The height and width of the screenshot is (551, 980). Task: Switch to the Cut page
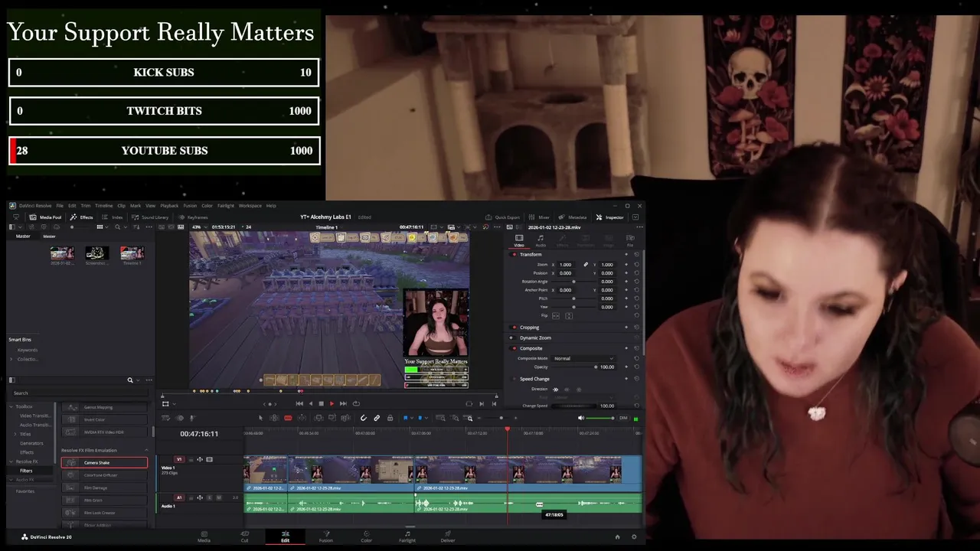pyautogui.click(x=245, y=536)
